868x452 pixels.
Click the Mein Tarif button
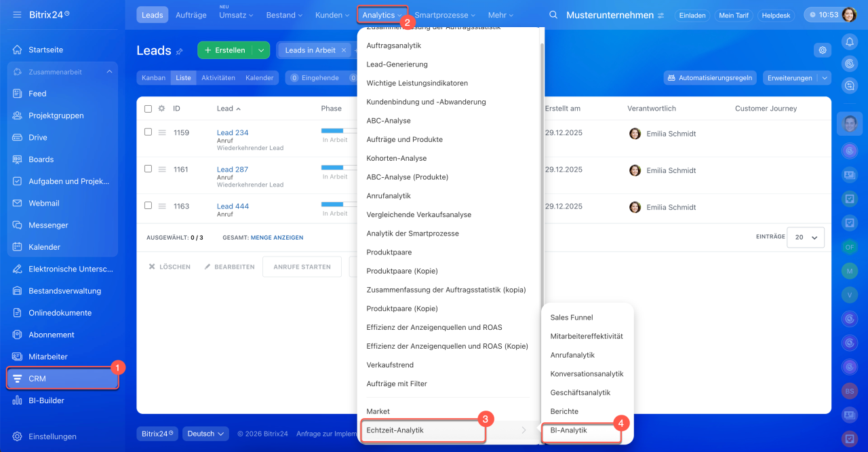click(x=734, y=15)
